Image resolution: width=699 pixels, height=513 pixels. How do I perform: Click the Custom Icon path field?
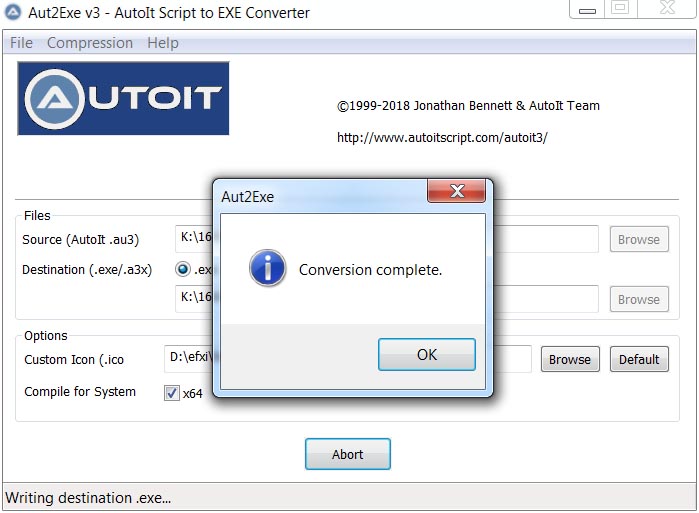[x=348, y=359]
